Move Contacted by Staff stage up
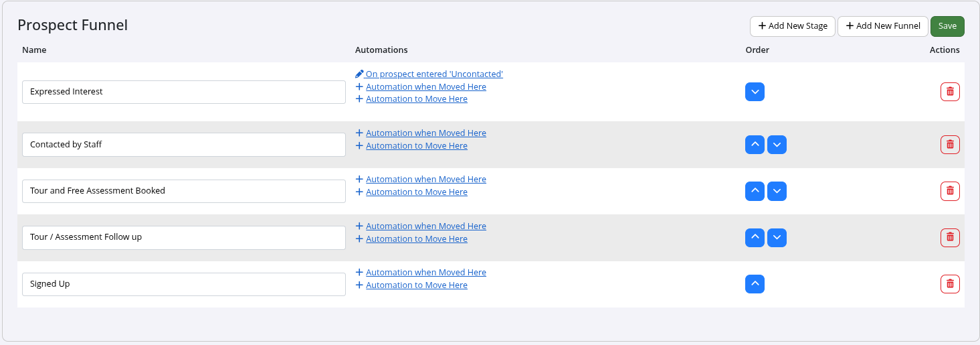This screenshot has width=980, height=345. tap(755, 145)
